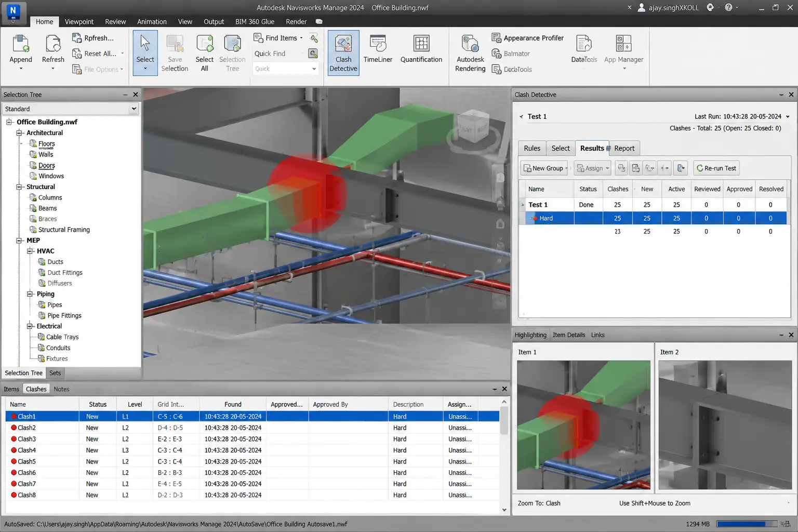Open the App Manager
This screenshot has width=798, height=532.
point(623,51)
